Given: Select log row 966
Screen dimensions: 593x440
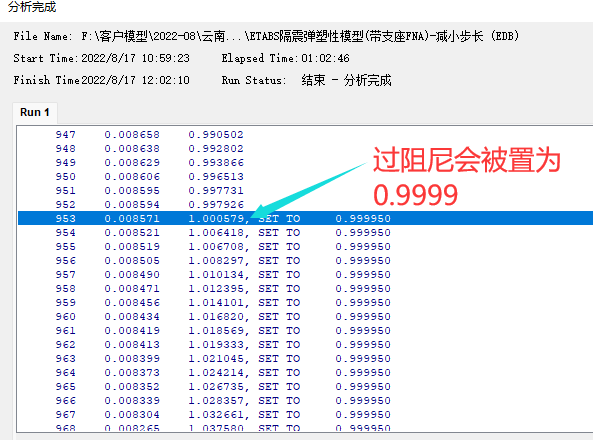Looking at the screenshot, I should [x=305, y=401].
